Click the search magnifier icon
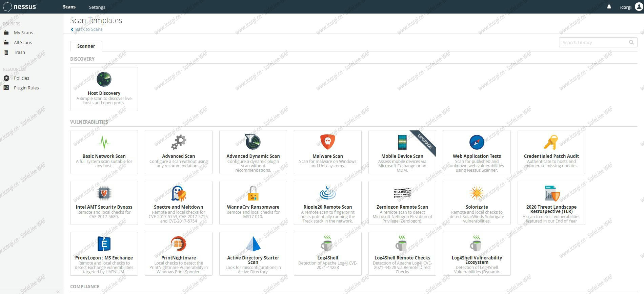Screen dimensions: 644x294 (631, 42)
